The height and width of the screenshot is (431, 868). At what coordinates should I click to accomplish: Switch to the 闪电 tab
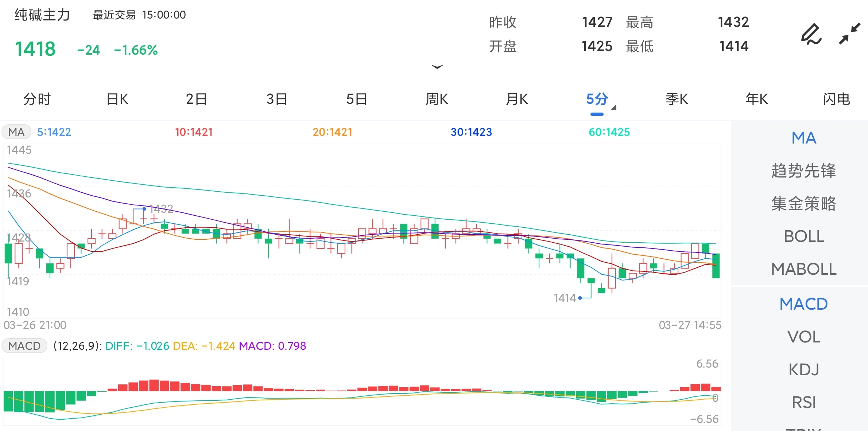(x=837, y=99)
